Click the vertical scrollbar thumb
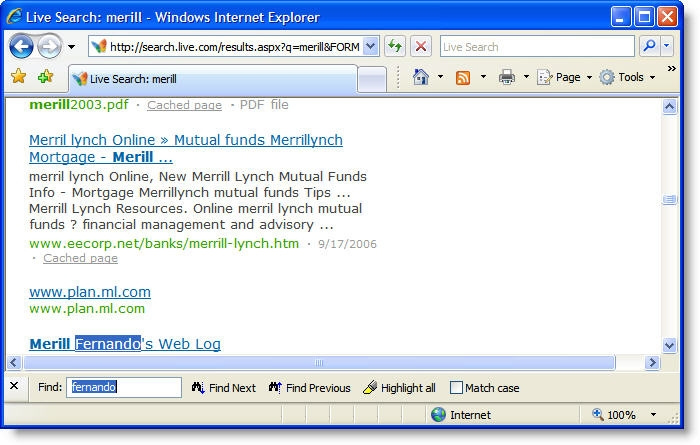The height and width of the screenshot is (445, 700). click(x=669, y=200)
